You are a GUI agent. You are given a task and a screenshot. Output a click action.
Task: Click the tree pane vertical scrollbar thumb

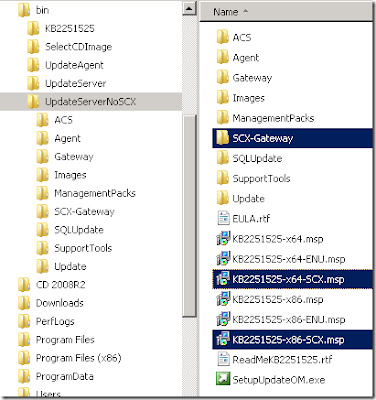pyautogui.click(x=189, y=216)
